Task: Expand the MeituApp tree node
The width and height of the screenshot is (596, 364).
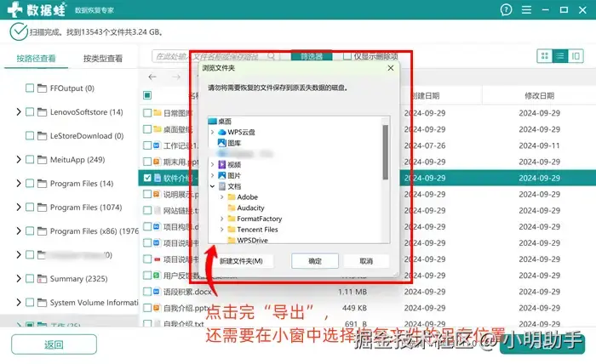Action: (x=18, y=160)
